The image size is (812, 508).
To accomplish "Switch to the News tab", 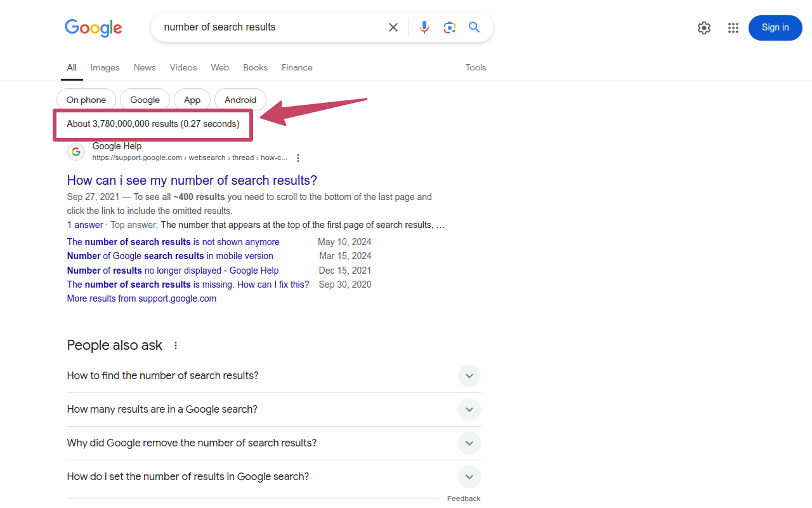I will (145, 67).
